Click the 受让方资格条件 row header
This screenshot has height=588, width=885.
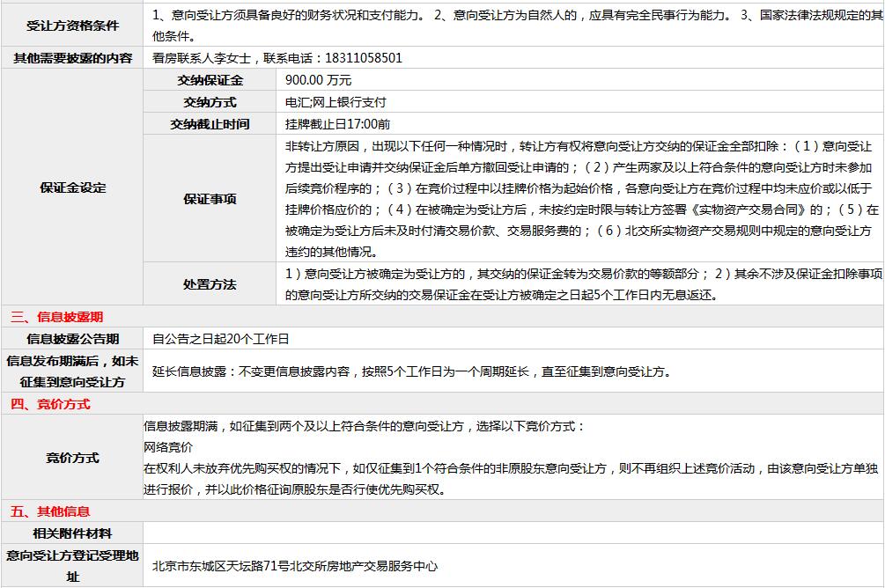(72, 25)
